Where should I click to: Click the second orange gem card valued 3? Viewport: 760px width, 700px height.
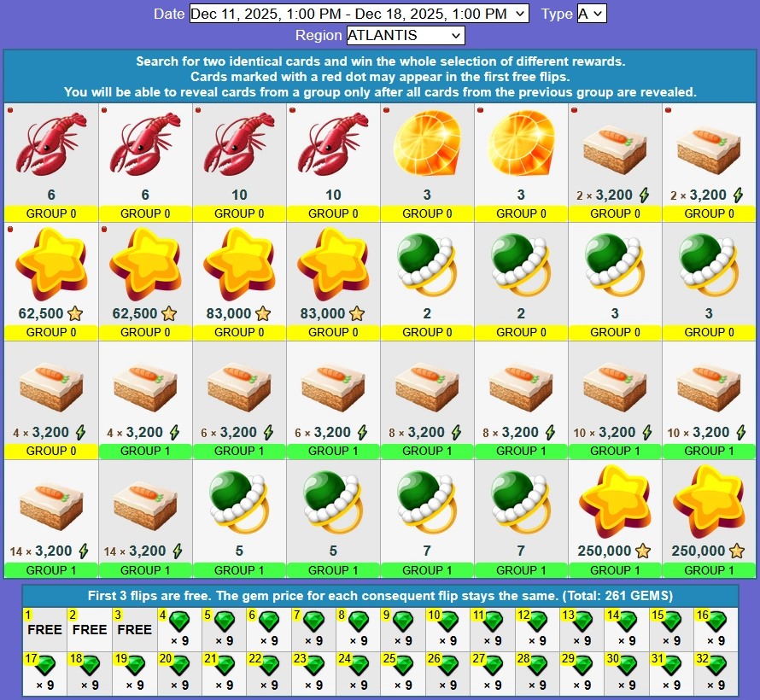(521, 162)
